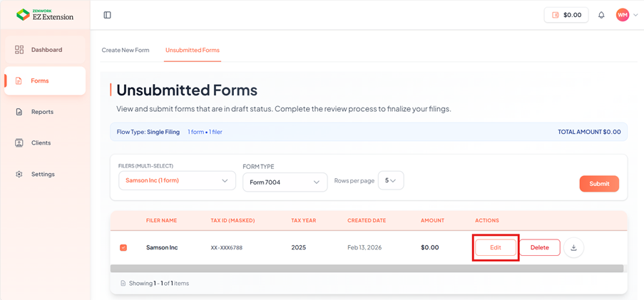Uncheck the Samson Inc row checkbox
Image resolution: width=644 pixels, height=300 pixels.
coord(123,248)
